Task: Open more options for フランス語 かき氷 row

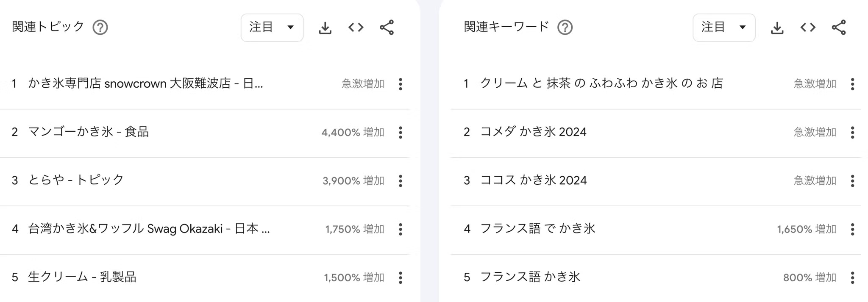Action: [x=852, y=278]
